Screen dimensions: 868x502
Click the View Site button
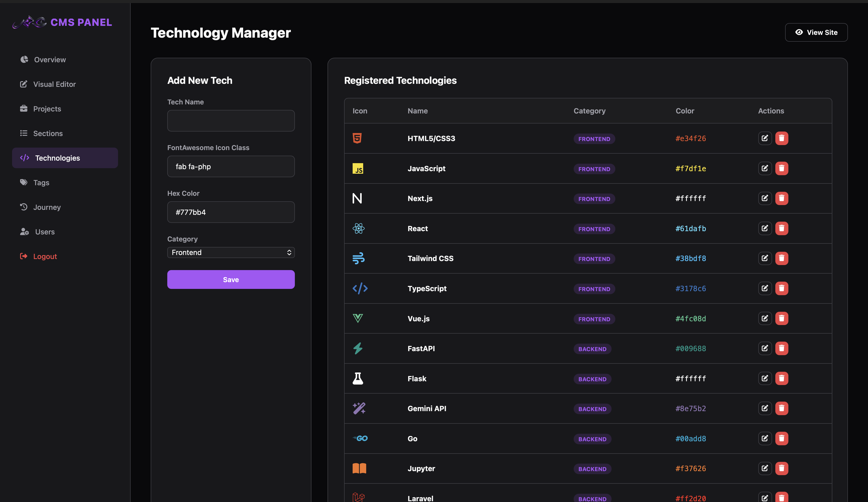816,32
